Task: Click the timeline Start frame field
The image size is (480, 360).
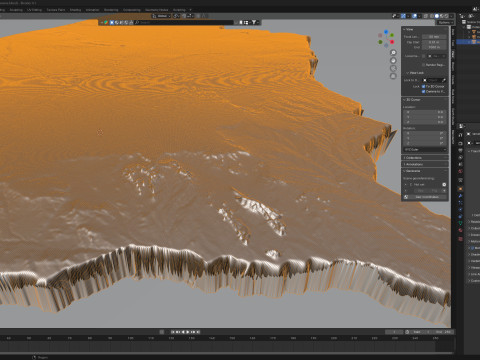Action: pos(421,332)
